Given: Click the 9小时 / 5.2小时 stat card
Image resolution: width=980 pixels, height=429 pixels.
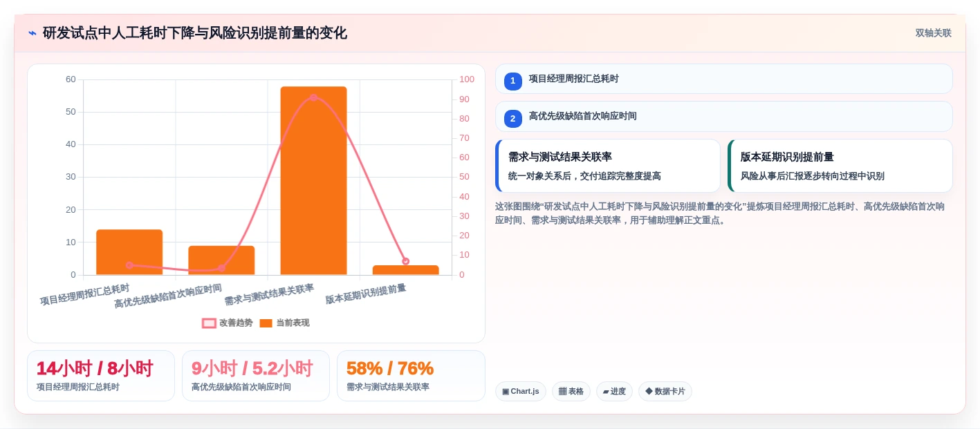Looking at the screenshot, I should point(256,376).
